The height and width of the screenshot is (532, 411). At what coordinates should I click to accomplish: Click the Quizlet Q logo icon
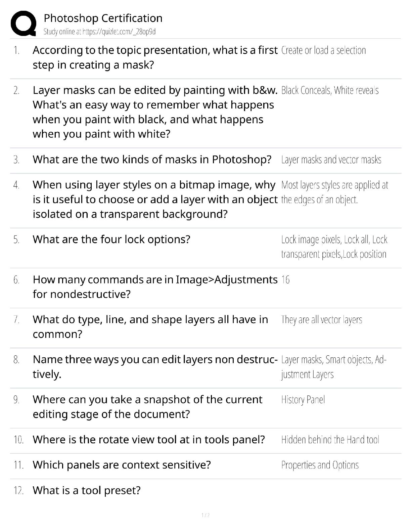pos(23,24)
